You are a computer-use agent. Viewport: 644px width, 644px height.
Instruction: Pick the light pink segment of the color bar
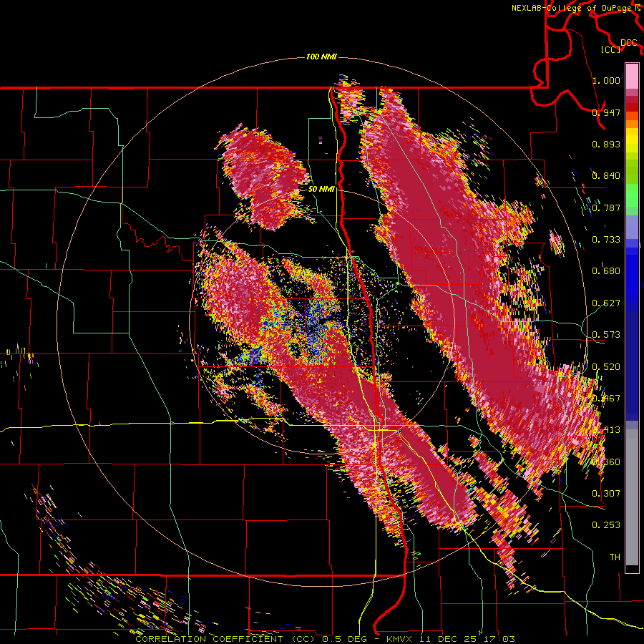[x=632, y=76]
